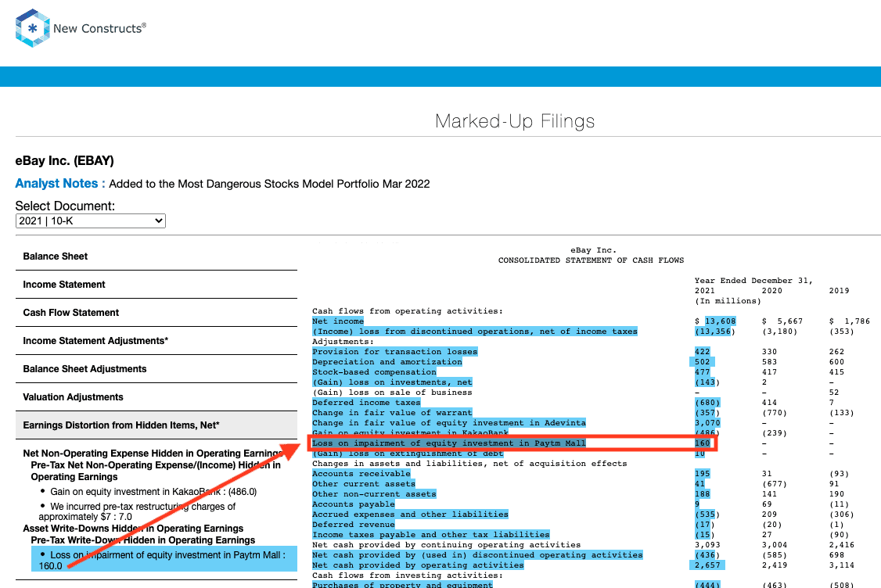Viewport: 881px width, 588px height.
Task: Click 'Net Non-Operating Expense Hidden in Operating Earnings' heading
Action: pos(153,454)
